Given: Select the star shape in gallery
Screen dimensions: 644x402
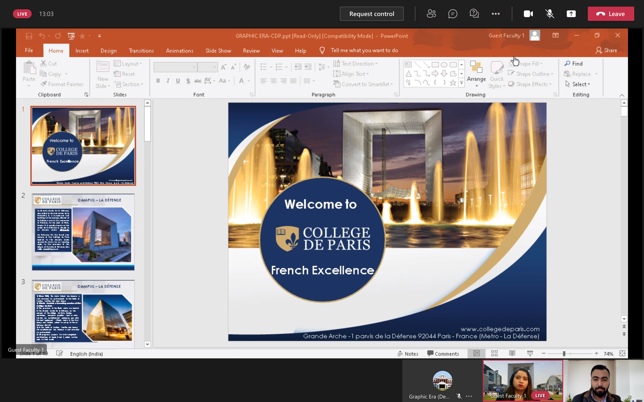Looking at the screenshot, I should coord(453,83).
